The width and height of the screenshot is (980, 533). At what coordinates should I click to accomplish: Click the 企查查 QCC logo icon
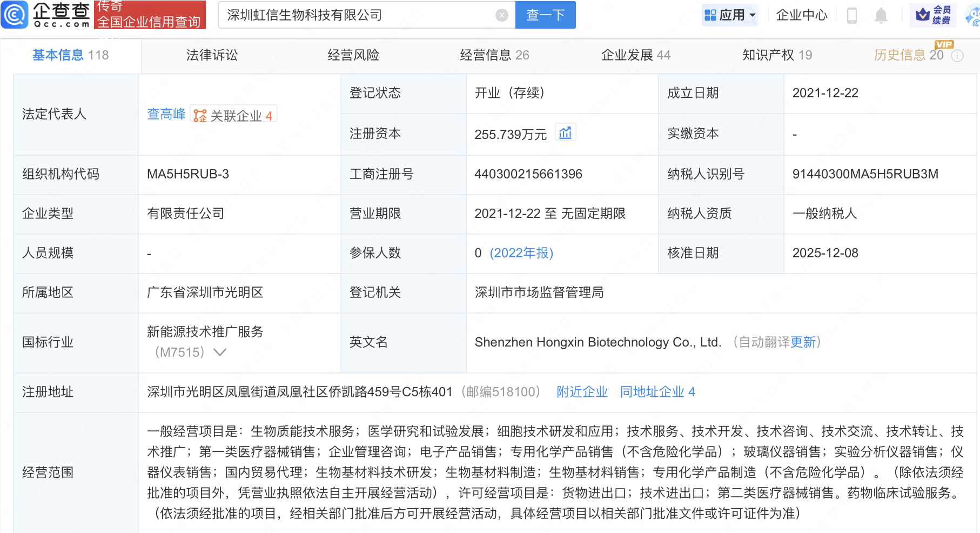(15, 15)
